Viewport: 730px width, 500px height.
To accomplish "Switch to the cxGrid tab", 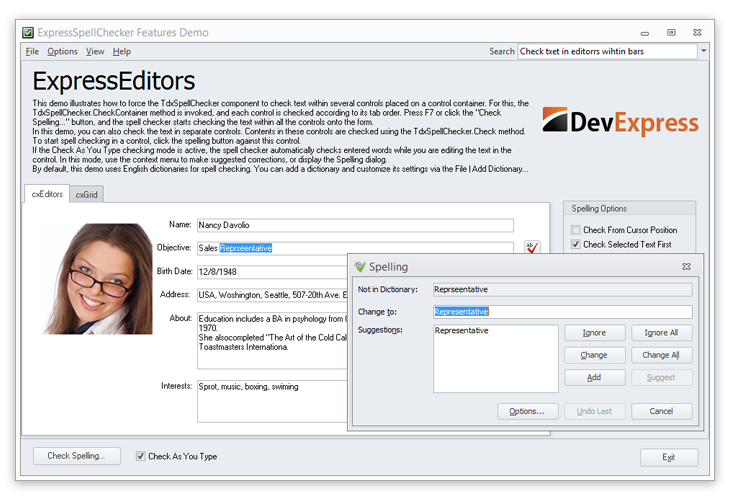I will (x=86, y=195).
